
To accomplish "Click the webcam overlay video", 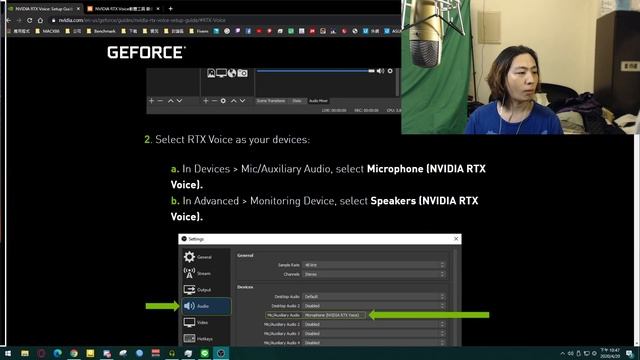I will pos(520,67).
